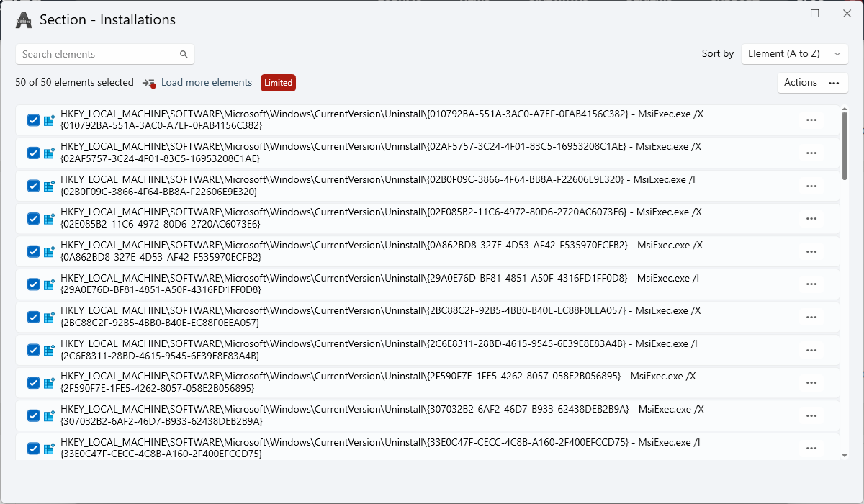This screenshot has height=504, width=864.
Task: Uncheck the {010792BA-551A entry checkbox
Action: click(33, 120)
